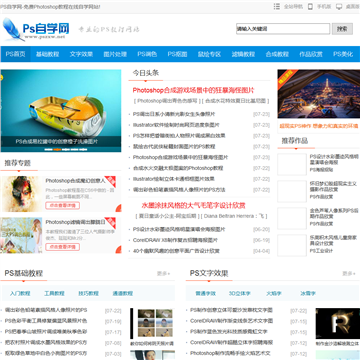This screenshot has width=360, height=360.
Task: Open the orange 超现实PS神作 caption link
Action: click(x=319, y=126)
